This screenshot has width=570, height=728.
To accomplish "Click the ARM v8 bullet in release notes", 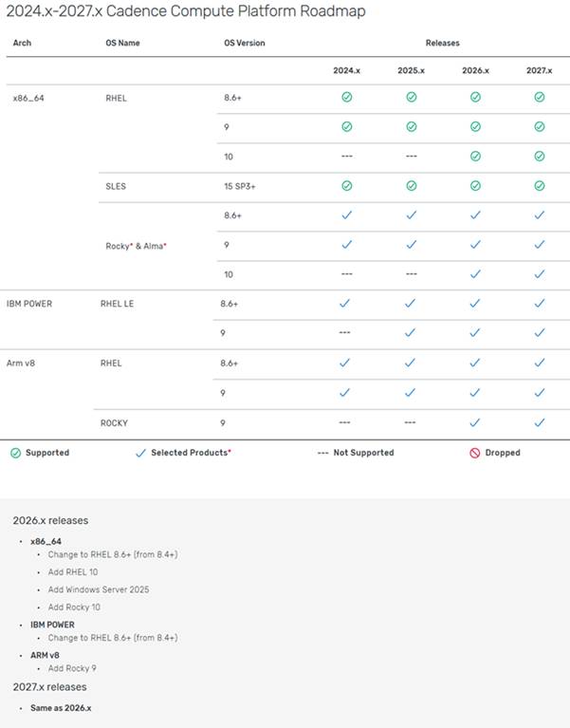I will (x=45, y=655).
